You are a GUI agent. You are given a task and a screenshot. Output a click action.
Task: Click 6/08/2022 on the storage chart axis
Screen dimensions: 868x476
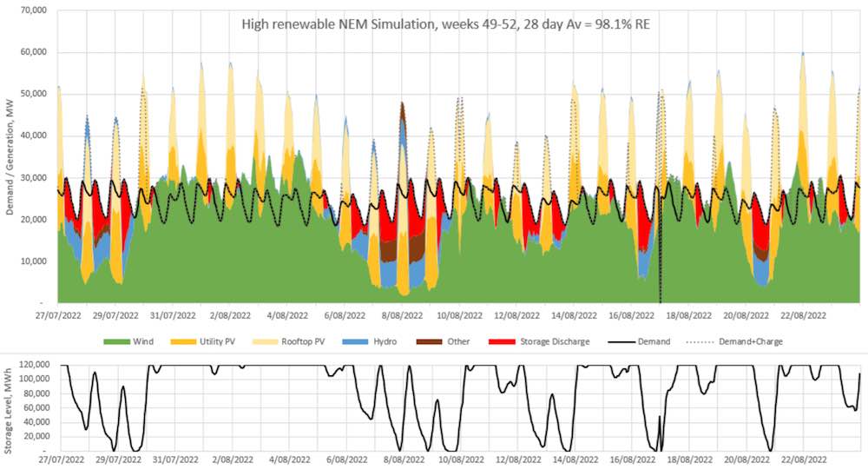click(346, 459)
